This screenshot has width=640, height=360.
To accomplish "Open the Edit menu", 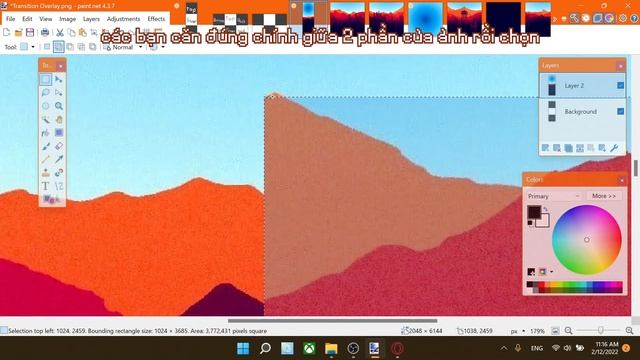I will 27,19.
